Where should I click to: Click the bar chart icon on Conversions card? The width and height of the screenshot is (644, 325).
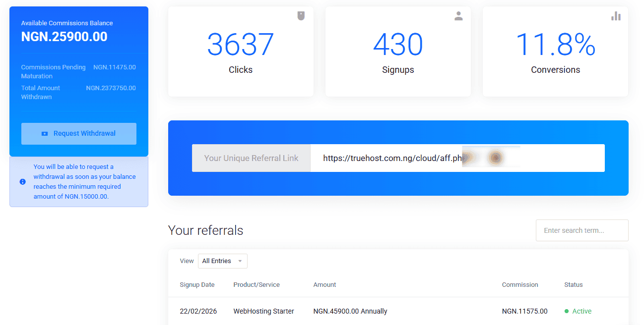pyautogui.click(x=616, y=16)
